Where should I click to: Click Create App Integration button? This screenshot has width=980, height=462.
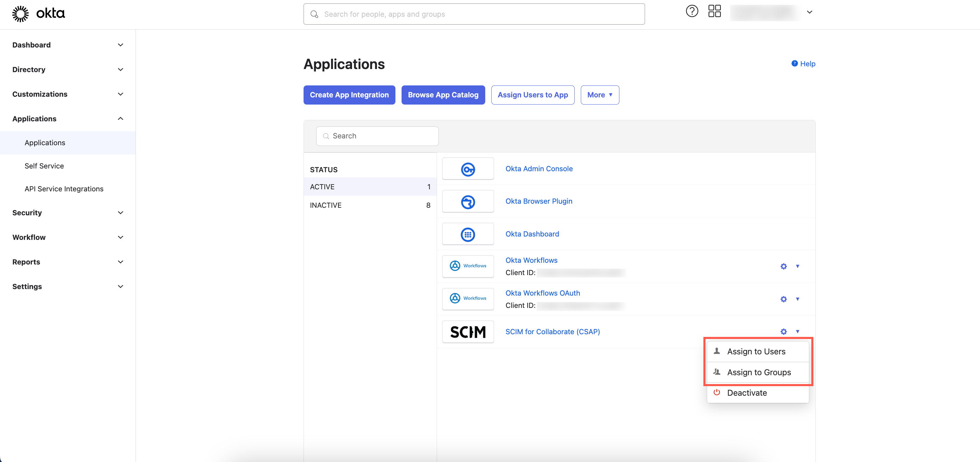pyautogui.click(x=349, y=95)
